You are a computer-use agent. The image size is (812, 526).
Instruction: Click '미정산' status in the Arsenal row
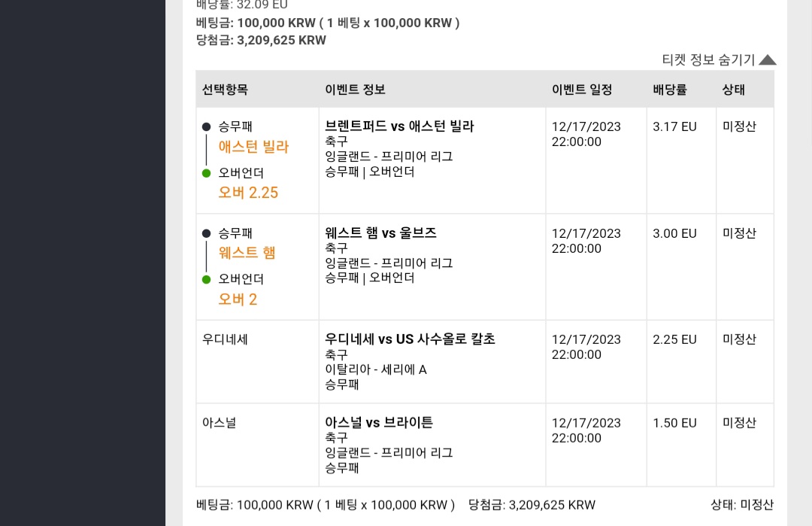coord(739,422)
